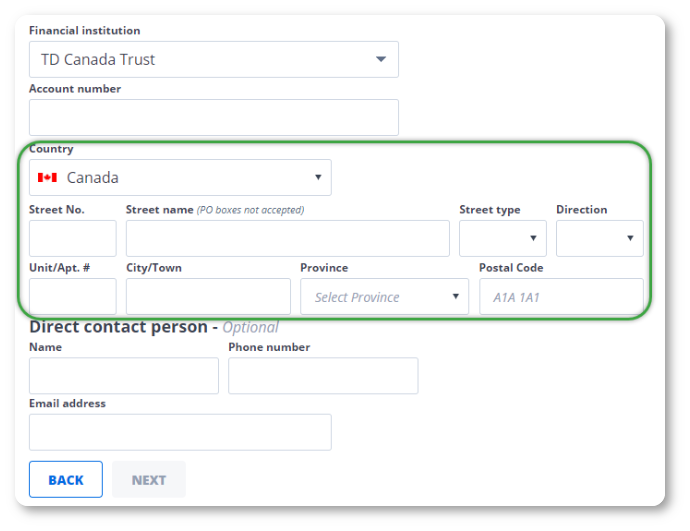Click the TD Canada Trust selection text
The image size is (690, 531).
(x=98, y=60)
